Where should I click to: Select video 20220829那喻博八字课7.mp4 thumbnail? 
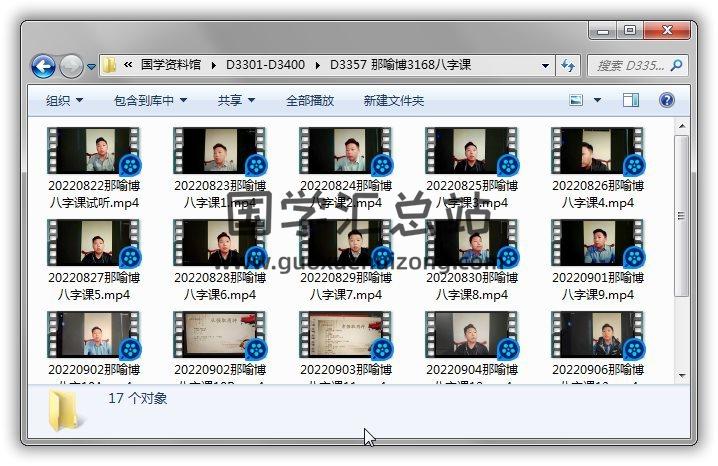click(346, 243)
